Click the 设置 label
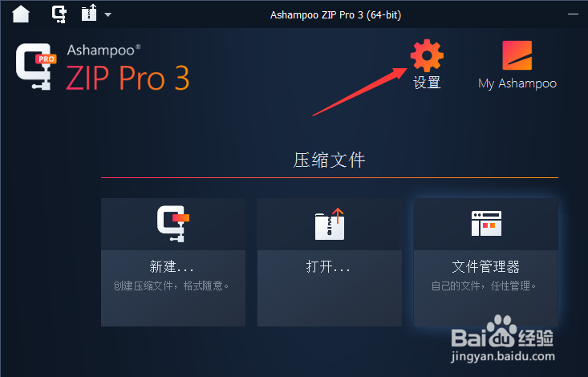The height and width of the screenshot is (377, 588). pyautogui.click(x=427, y=83)
